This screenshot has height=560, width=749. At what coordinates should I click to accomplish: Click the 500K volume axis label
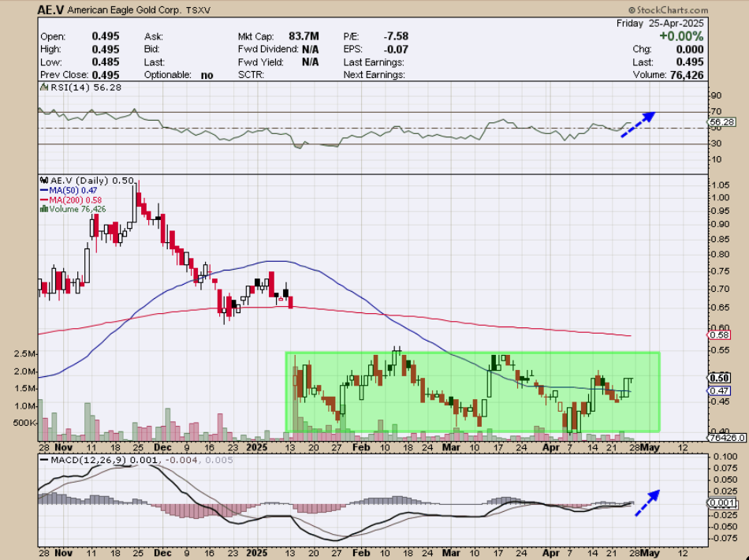[25, 424]
